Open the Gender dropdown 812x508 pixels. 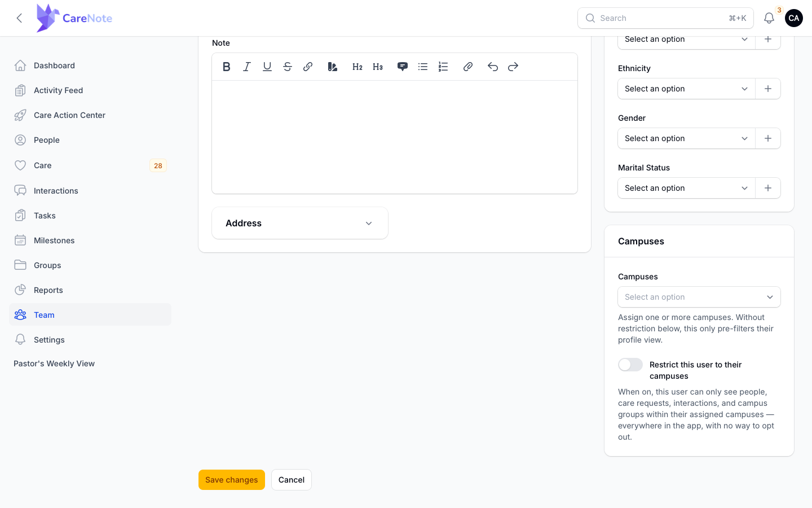click(686, 138)
